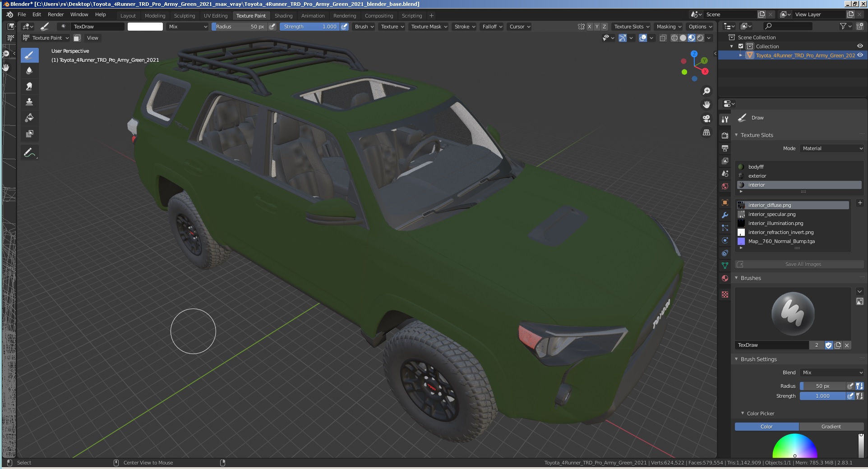This screenshot has height=469, width=868.
Task: Select Gradient color mode button
Action: (x=831, y=427)
